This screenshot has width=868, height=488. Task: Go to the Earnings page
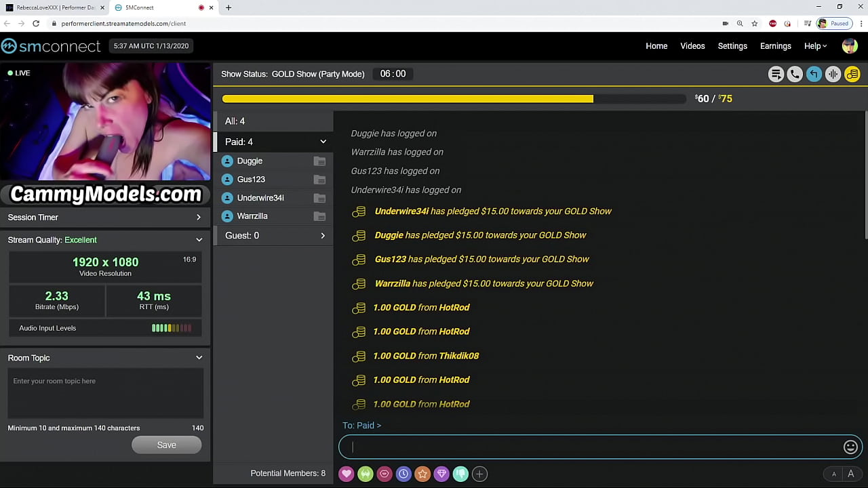coord(775,46)
